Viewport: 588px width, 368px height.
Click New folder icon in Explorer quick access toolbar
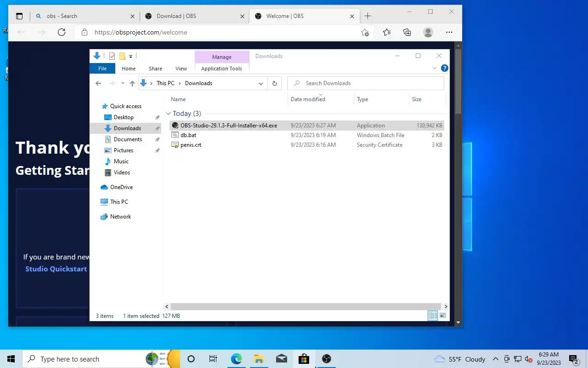coord(122,56)
